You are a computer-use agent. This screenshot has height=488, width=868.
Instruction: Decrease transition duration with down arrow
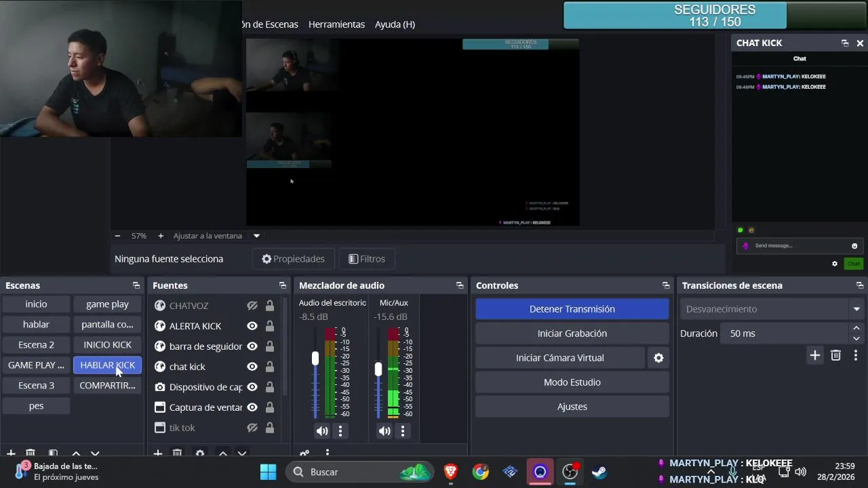point(856,338)
